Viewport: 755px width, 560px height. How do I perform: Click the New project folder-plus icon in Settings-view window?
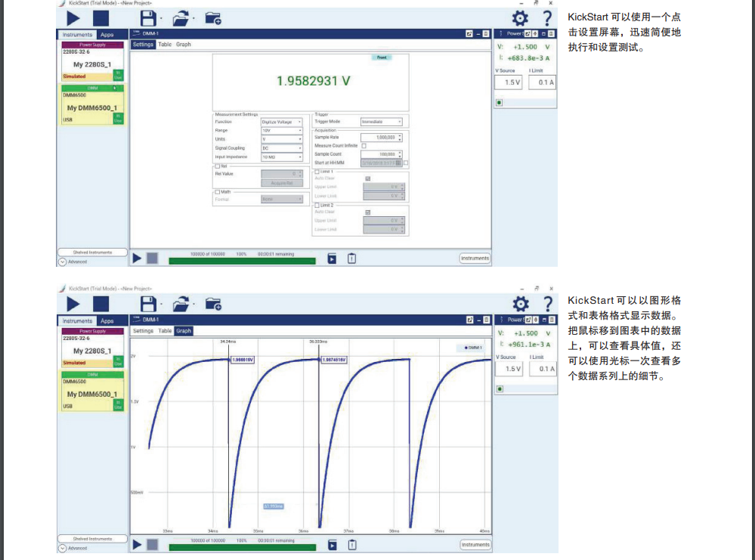213,19
